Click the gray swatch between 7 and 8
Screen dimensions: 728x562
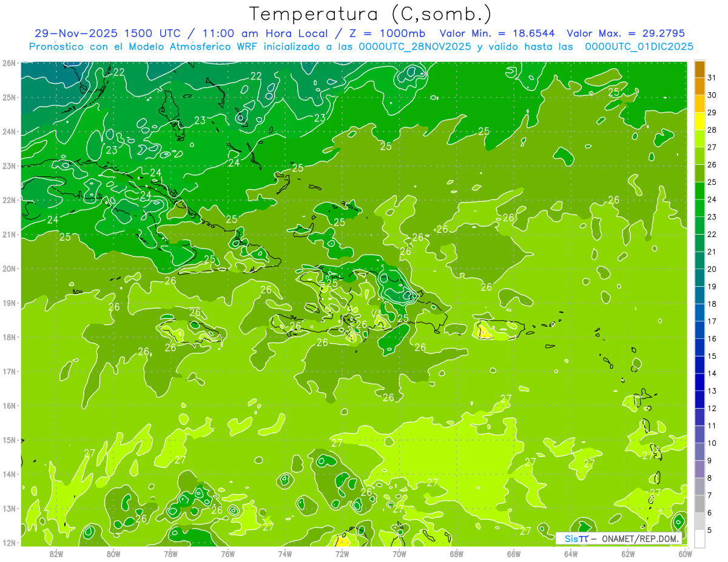tap(699, 486)
